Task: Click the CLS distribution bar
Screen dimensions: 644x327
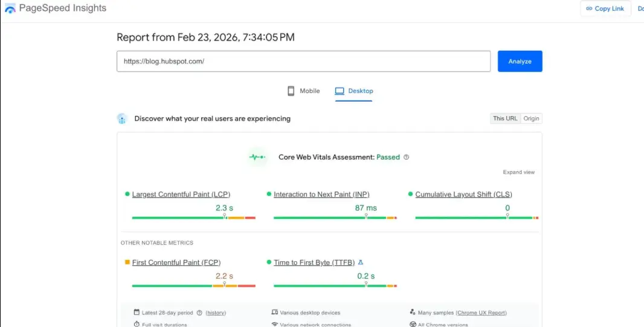Action: click(477, 218)
